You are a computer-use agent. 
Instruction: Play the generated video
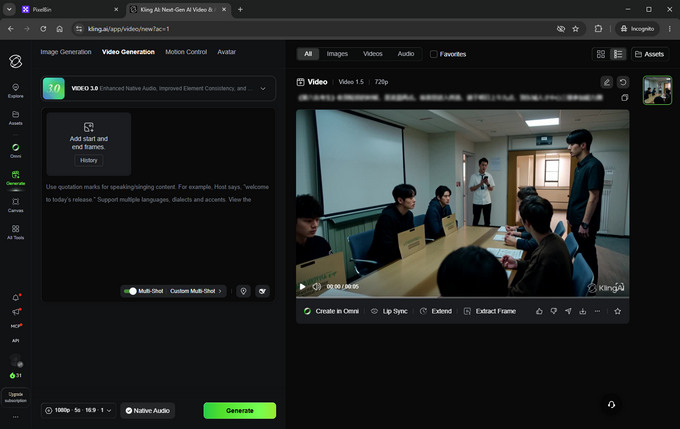point(302,286)
